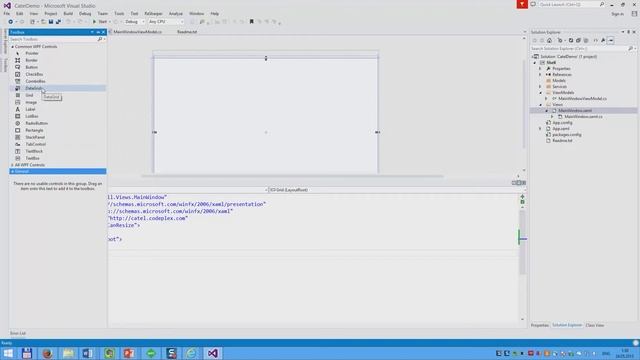This screenshot has height=360, width=640.
Task: Expand the Properties node in Solution Explorer
Action: [x=540, y=69]
